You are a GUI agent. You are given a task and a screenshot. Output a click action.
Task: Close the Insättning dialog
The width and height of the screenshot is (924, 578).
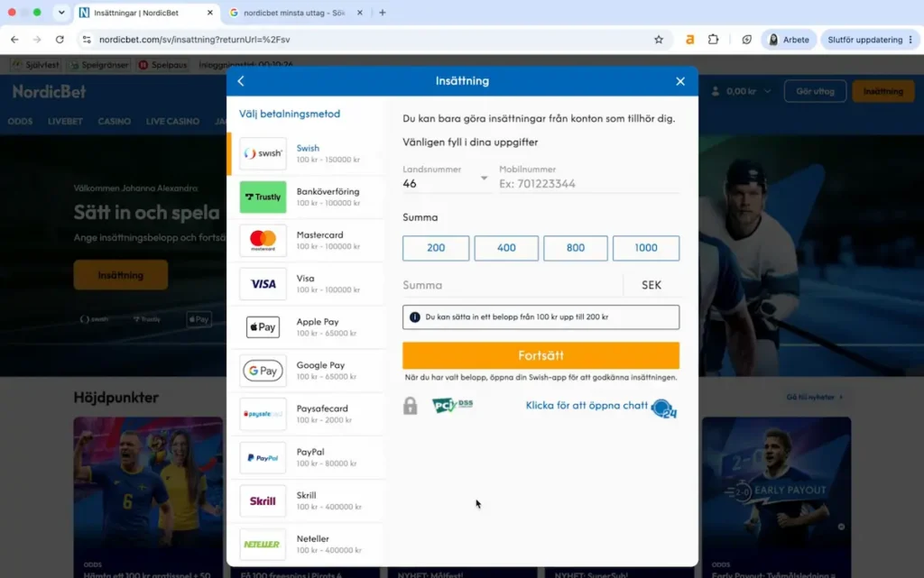(680, 81)
